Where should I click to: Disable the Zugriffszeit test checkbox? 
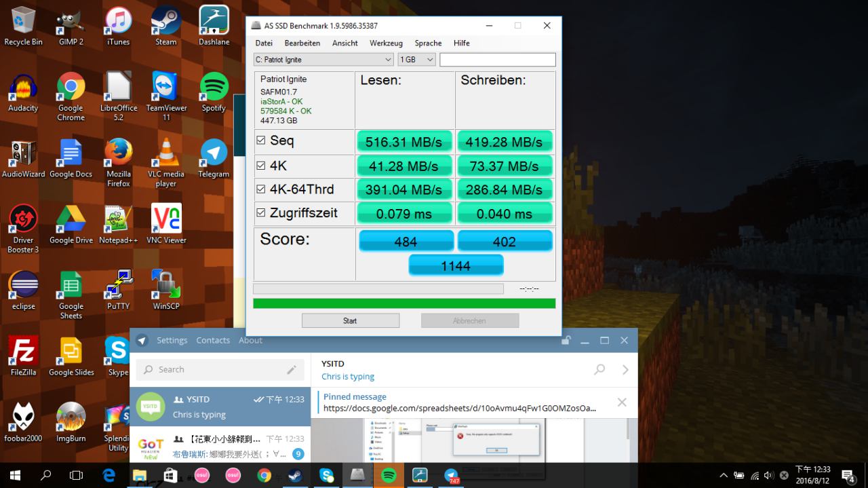click(x=261, y=213)
